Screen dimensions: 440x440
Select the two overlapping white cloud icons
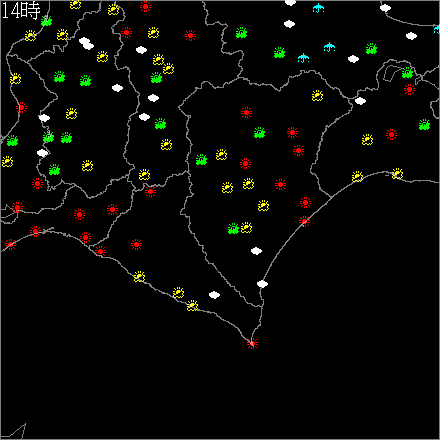(x=86, y=43)
